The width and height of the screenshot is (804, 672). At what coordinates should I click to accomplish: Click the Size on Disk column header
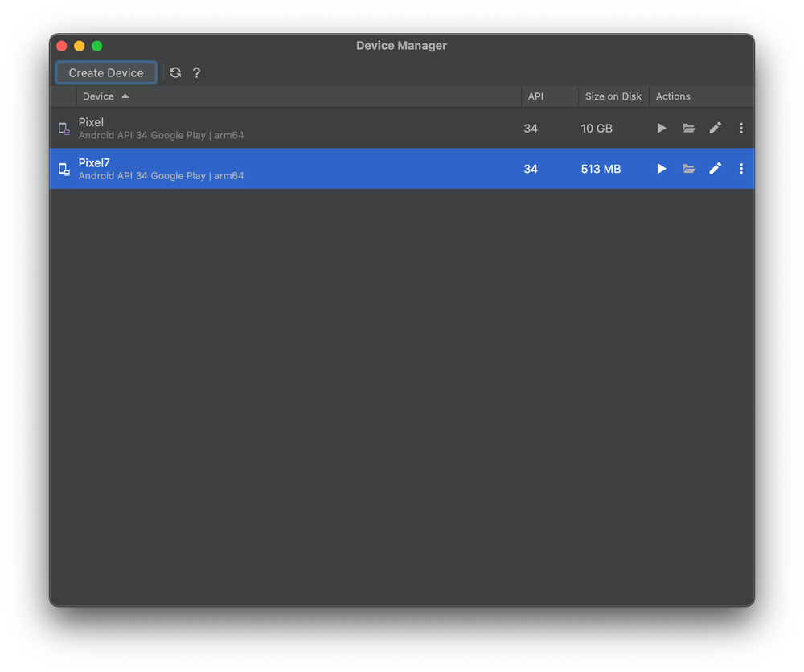pos(613,96)
